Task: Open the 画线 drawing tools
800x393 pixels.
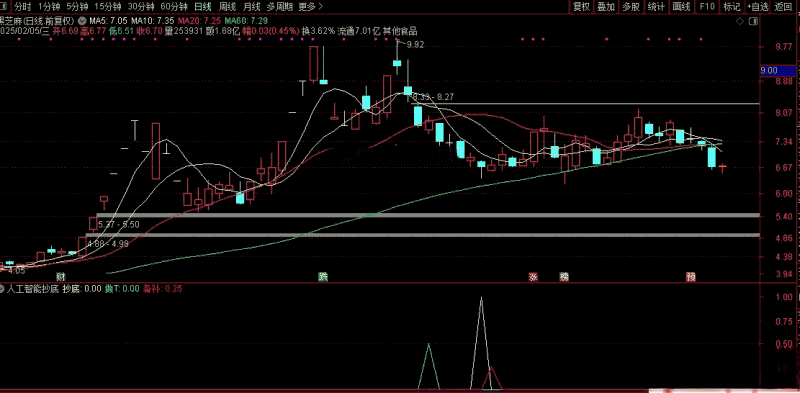Action: 681,7
